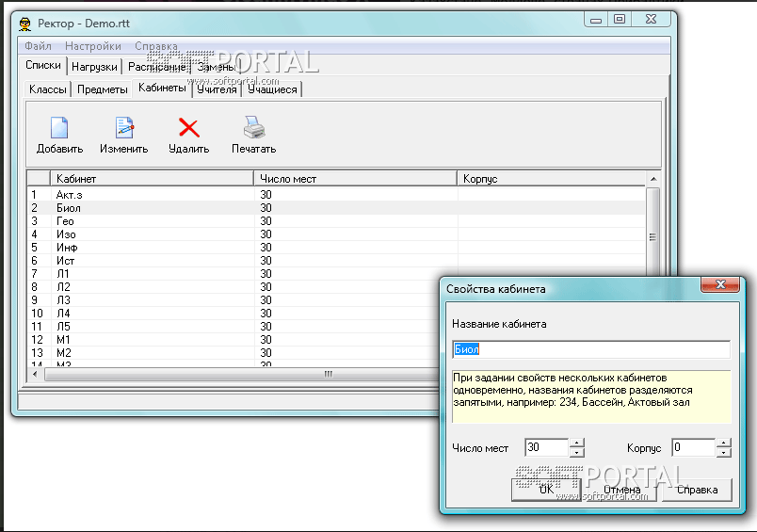Click the Кабинет column header

(x=153, y=179)
